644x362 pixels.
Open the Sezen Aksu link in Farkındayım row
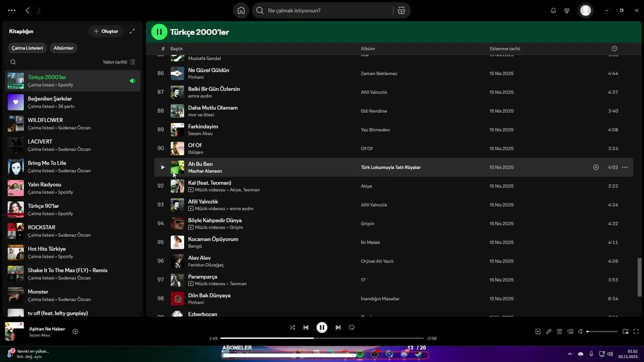(x=200, y=134)
